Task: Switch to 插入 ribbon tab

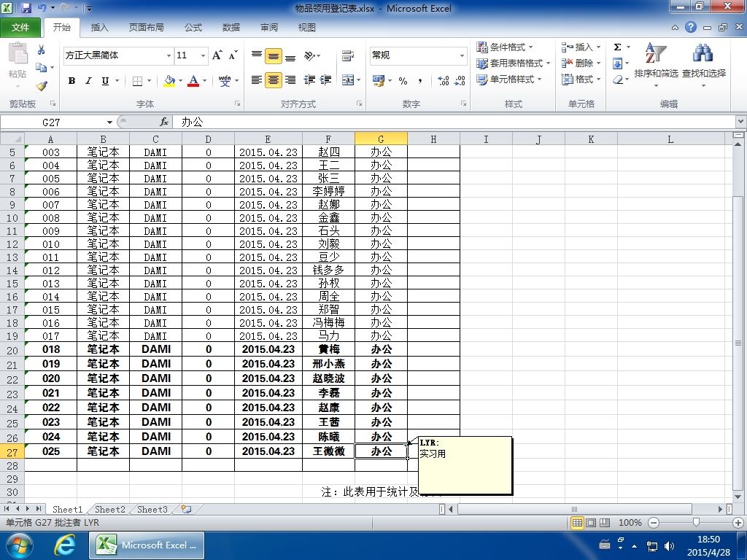Action: click(99, 27)
